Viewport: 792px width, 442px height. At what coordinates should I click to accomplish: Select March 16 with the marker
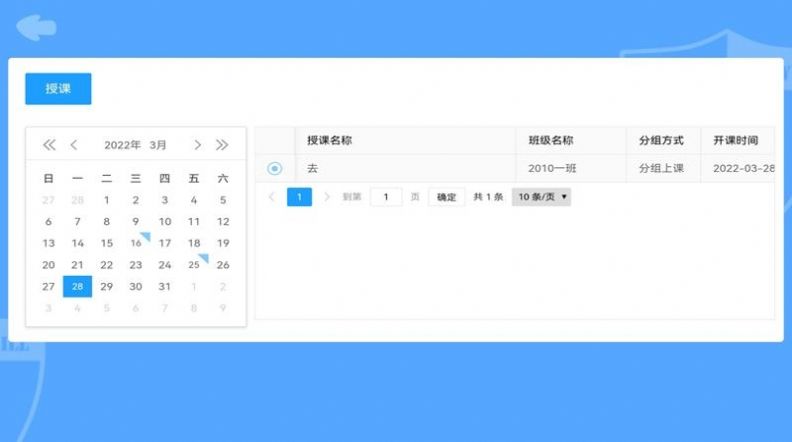tap(136, 243)
